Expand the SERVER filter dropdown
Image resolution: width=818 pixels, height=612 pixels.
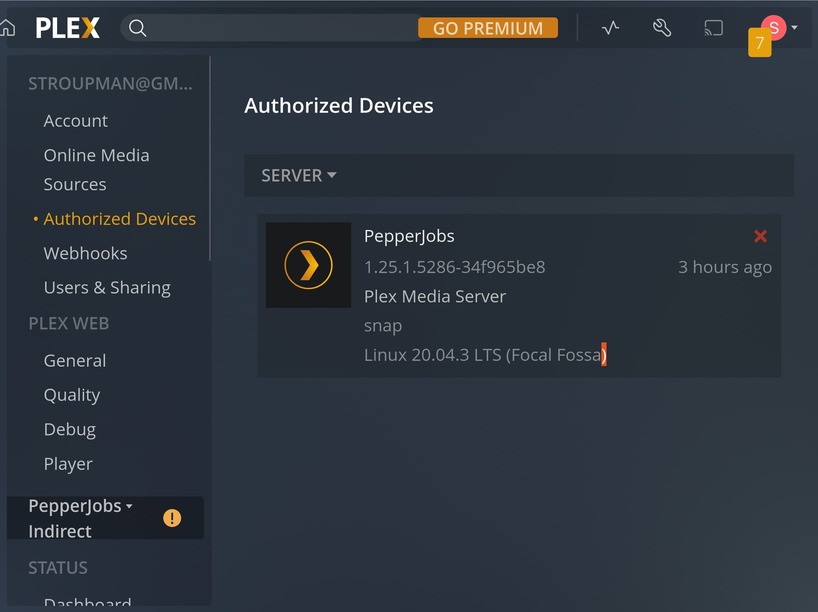(299, 175)
